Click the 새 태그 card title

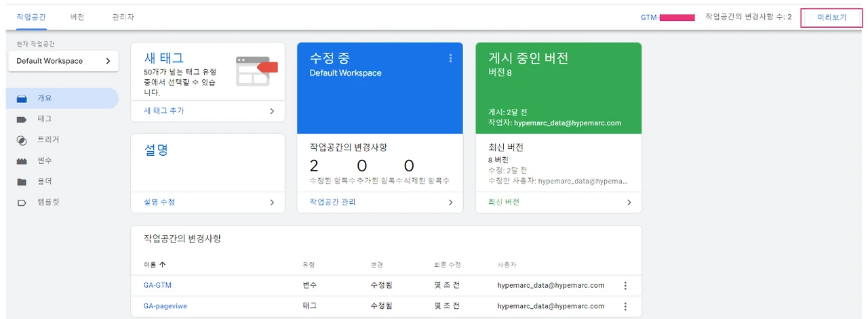[x=163, y=58]
